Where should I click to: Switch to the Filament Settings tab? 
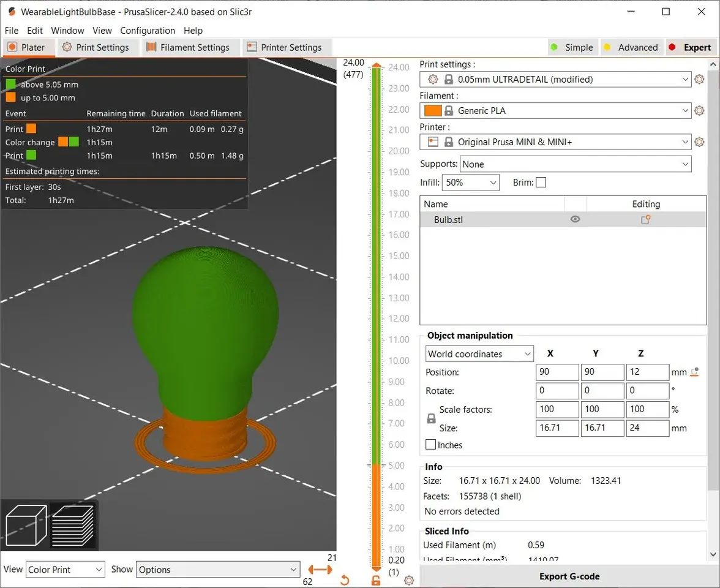[x=188, y=47]
